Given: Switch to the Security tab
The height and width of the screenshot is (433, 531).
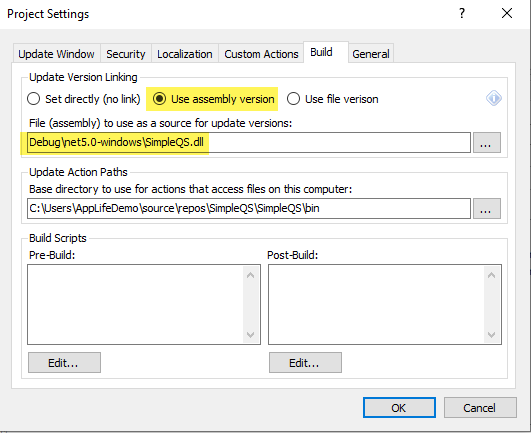Looking at the screenshot, I should coord(126,54).
